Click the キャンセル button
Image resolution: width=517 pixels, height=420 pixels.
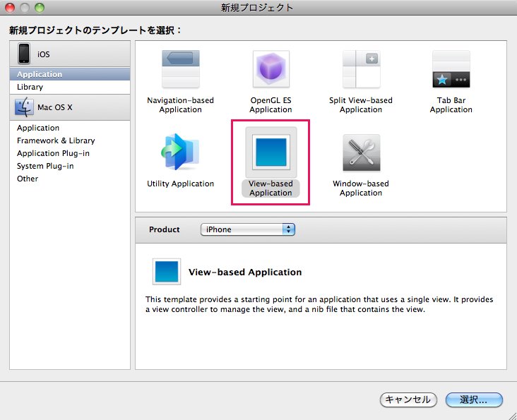[408, 400]
